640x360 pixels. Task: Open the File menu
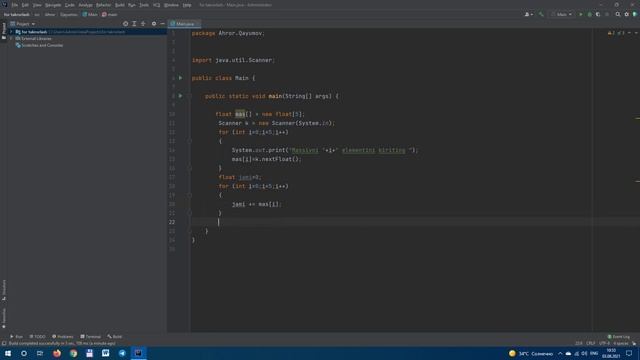coord(15,5)
